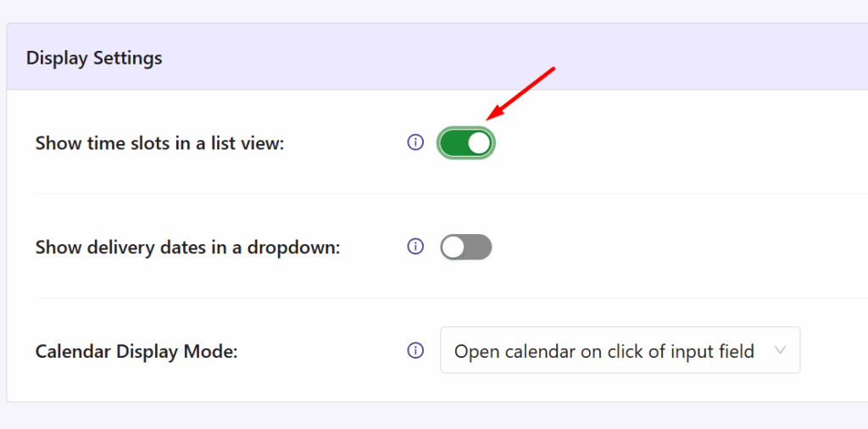The image size is (868, 429).
Task: Click the divider line below time slots row
Action: pyautogui.click(x=452, y=194)
